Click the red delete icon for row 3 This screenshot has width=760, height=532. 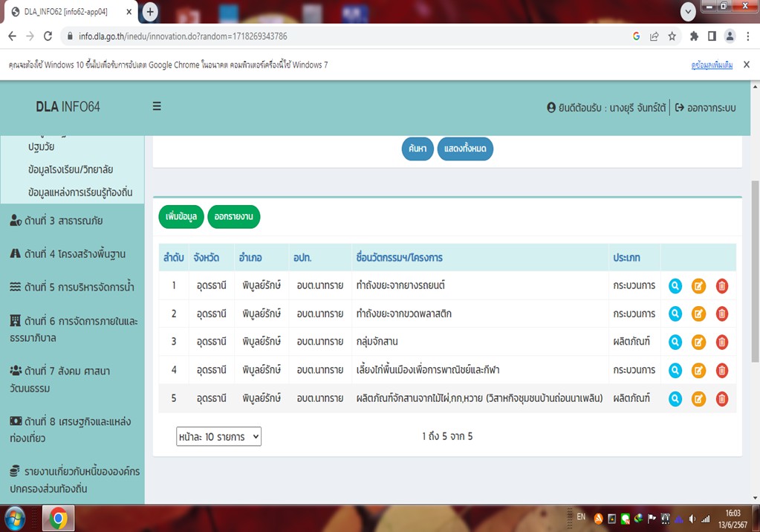721,343
